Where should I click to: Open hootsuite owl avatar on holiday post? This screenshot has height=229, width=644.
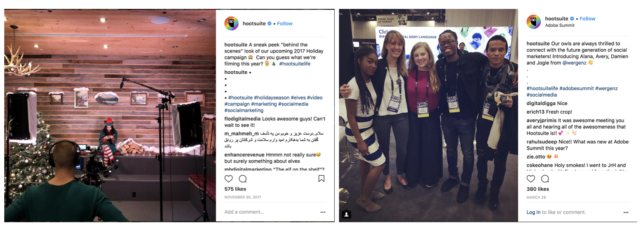(231, 23)
